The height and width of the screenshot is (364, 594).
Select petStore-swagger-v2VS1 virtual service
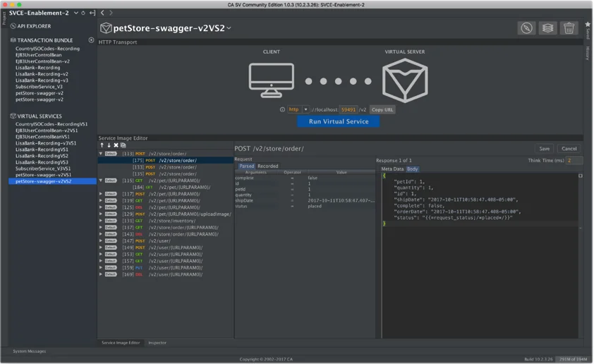click(43, 176)
